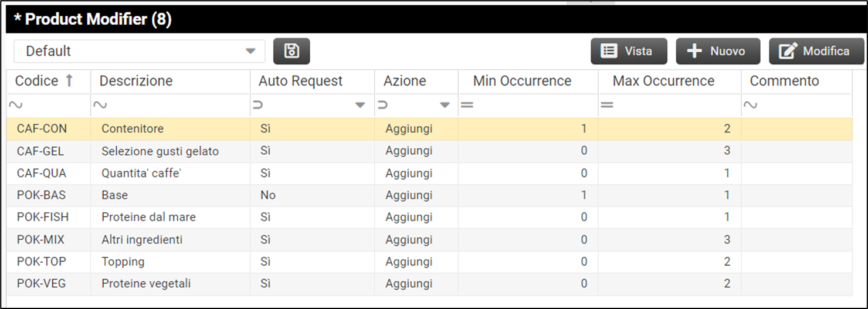Open the Default view dropdown
Screen dimensions: 868x309
pyautogui.click(x=250, y=52)
